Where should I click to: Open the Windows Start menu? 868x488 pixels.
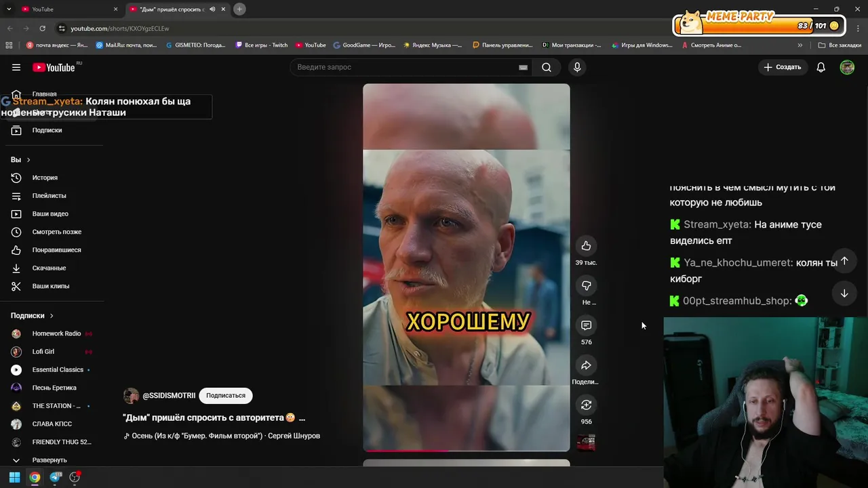(14, 477)
